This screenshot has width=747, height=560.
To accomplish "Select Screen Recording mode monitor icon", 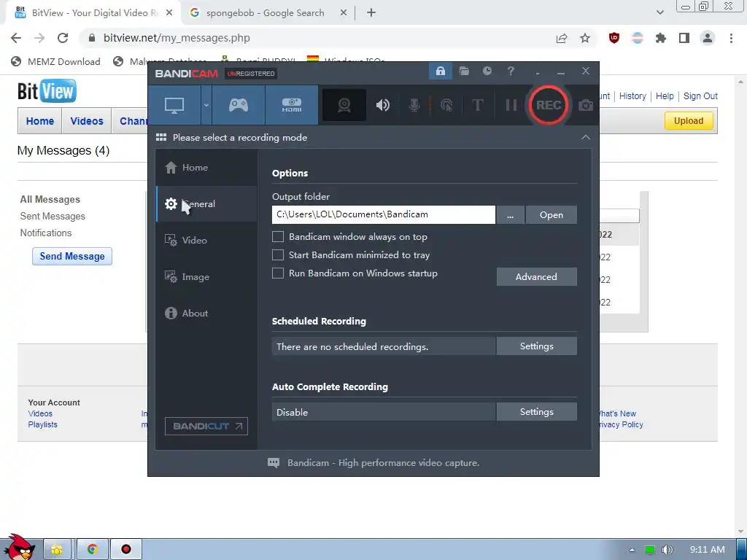I will point(174,105).
